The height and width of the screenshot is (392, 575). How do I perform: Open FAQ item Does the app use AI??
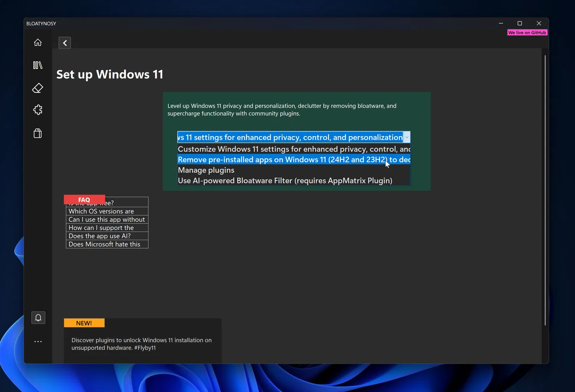107,236
